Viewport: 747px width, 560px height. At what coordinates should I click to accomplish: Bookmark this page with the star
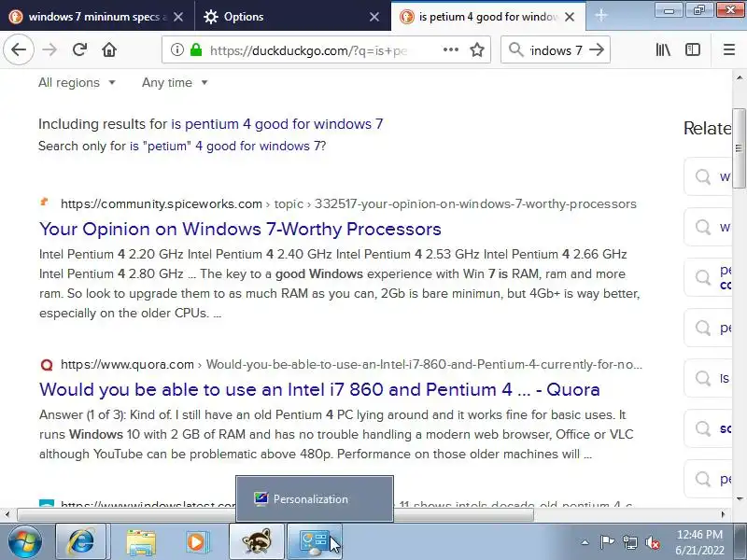point(477,49)
